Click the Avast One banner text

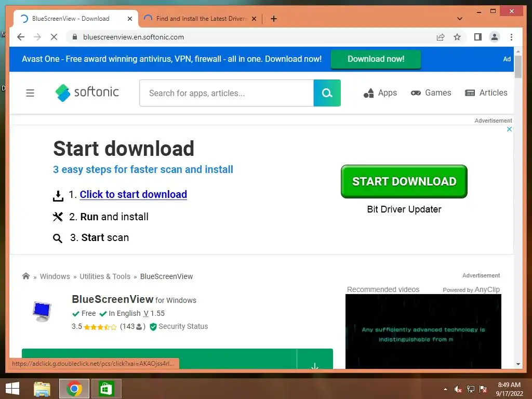pyautogui.click(x=171, y=59)
